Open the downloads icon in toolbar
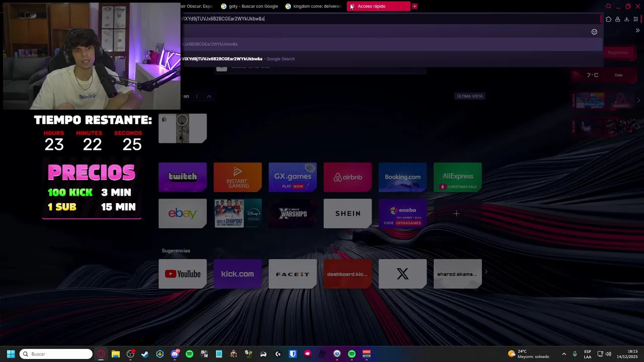The height and width of the screenshot is (362, 644). (x=626, y=19)
